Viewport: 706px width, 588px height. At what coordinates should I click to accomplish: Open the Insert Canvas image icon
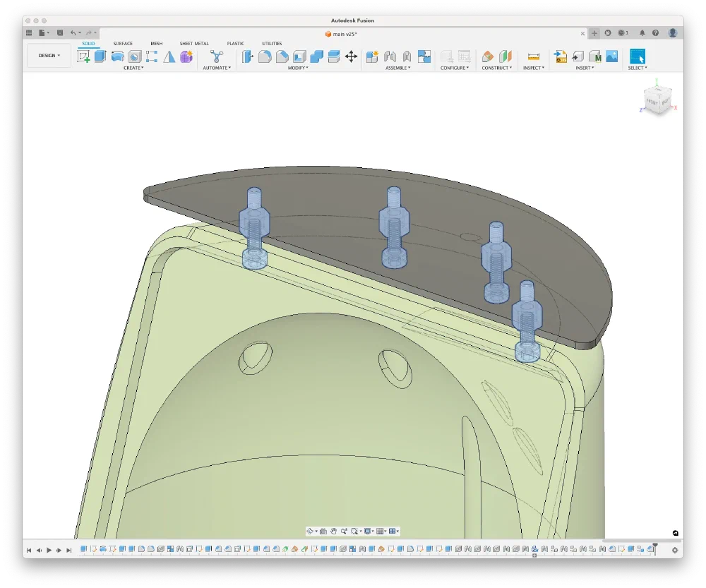click(x=611, y=56)
